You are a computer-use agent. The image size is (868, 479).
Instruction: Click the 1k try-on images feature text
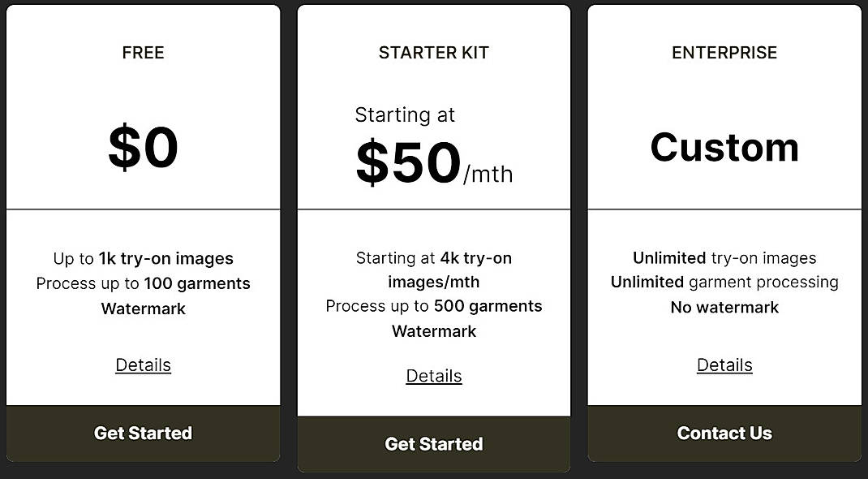click(143, 257)
